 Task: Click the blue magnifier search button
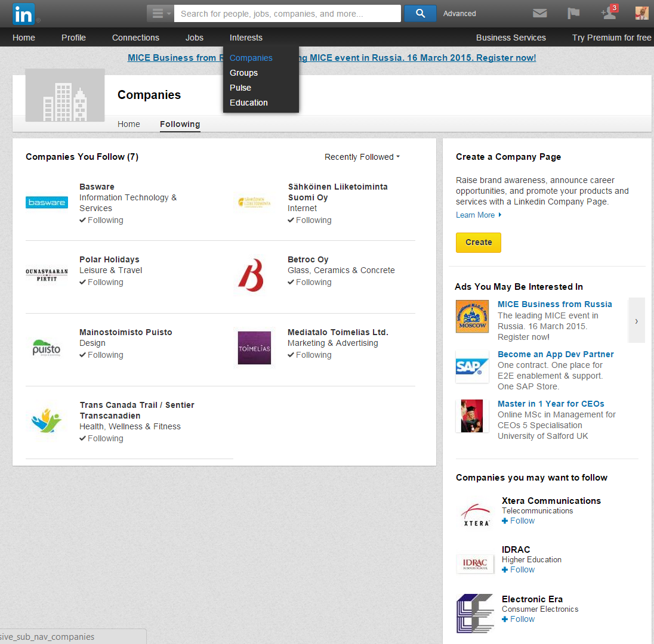point(420,14)
